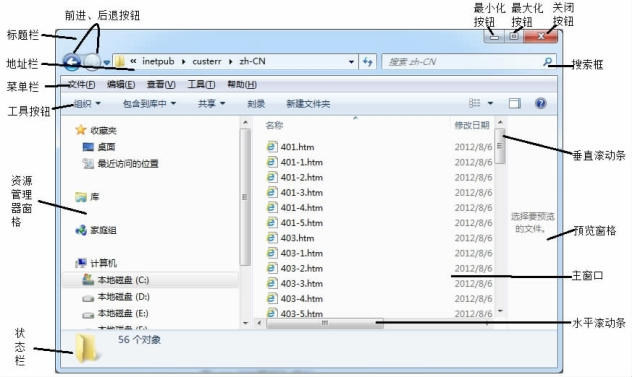Close the Explorer window
The image size is (632, 377).
541,36
